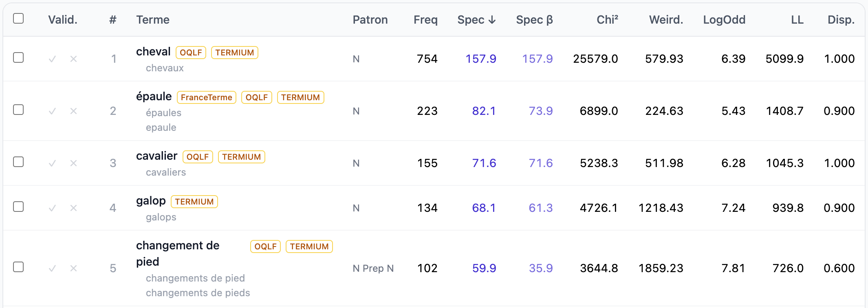Screen dimensions: 868x308
Task: Click the OQLF badge next to cavalier
Action: click(x=198, y=157)
